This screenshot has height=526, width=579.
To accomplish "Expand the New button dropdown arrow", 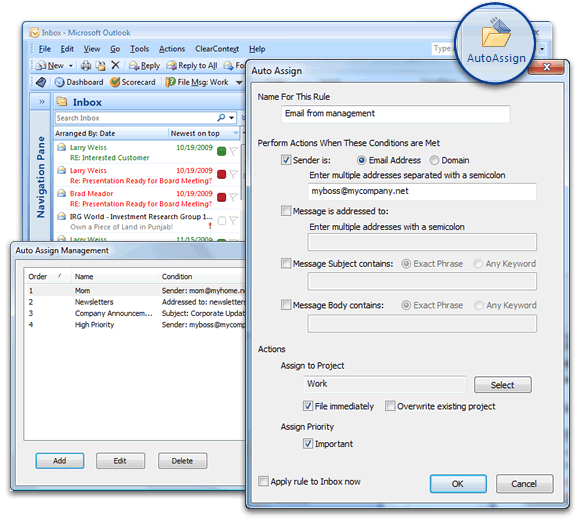I will click(71, 66).
